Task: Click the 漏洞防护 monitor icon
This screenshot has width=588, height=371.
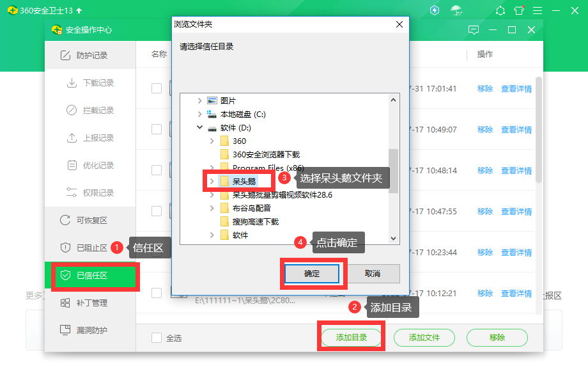Action: [x=65, y=330]
